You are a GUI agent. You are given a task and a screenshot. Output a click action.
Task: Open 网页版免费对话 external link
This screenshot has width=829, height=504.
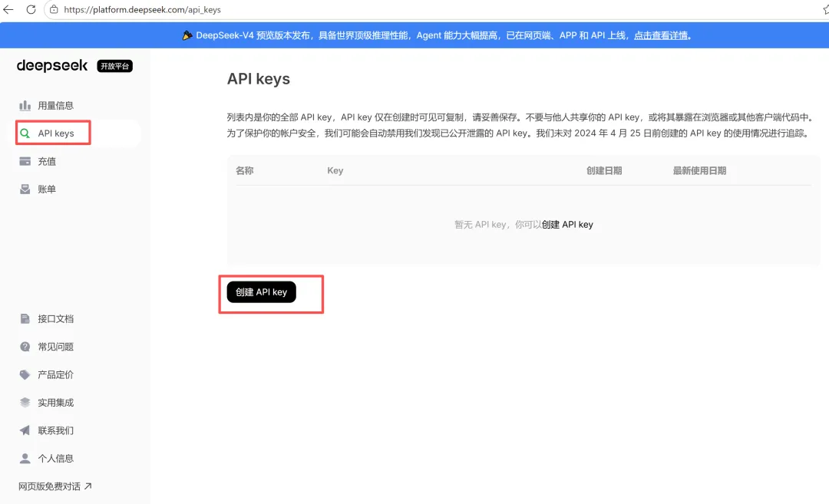point(49,486)
